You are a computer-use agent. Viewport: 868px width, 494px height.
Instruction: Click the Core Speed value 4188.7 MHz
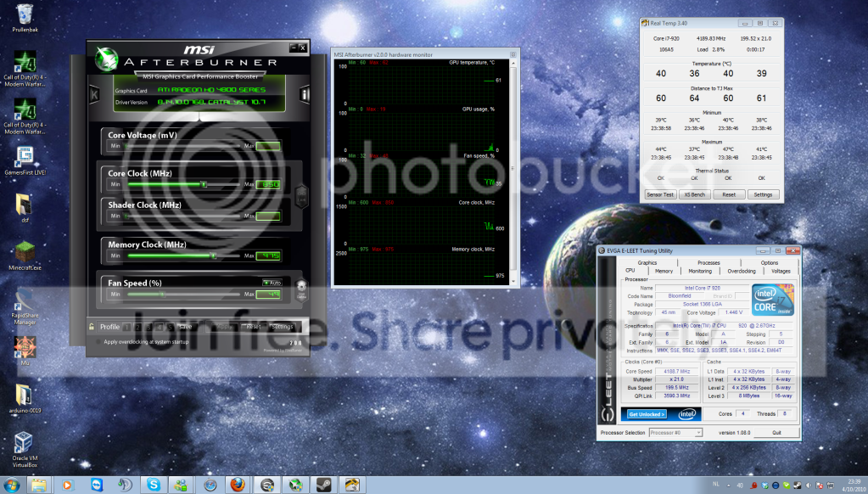click(x=676, y=371)
